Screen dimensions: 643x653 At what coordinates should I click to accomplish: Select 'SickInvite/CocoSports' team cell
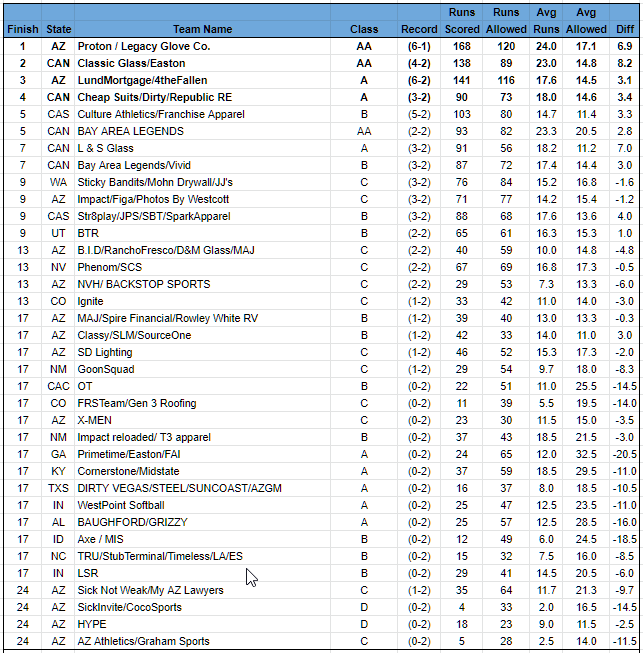click(x=202, y=608)
